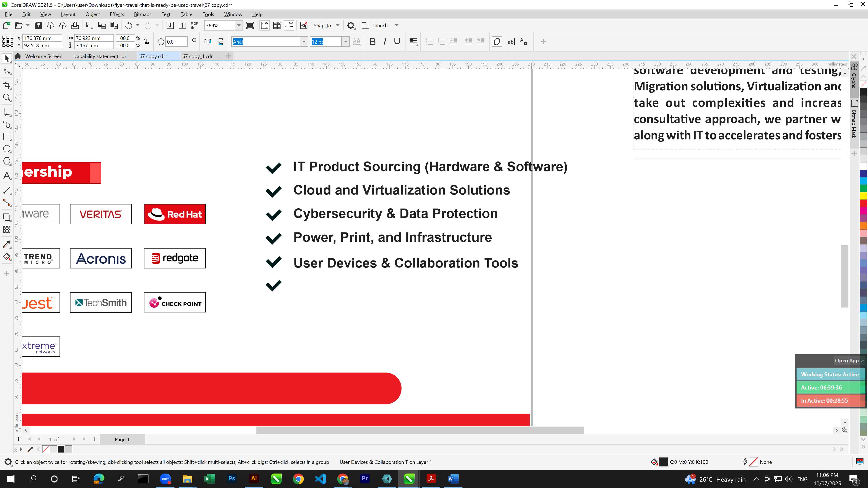
Task: Click the Publish to PDF icon
Action: pos(194,25)
